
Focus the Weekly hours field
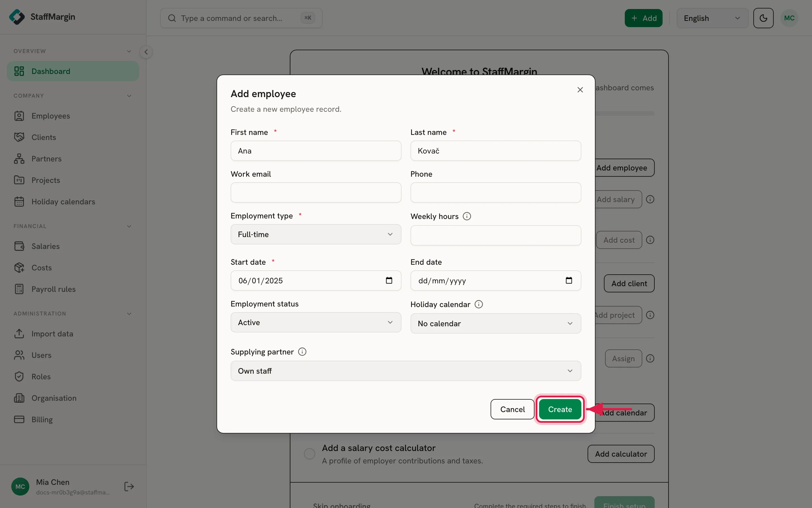point(496,236)
